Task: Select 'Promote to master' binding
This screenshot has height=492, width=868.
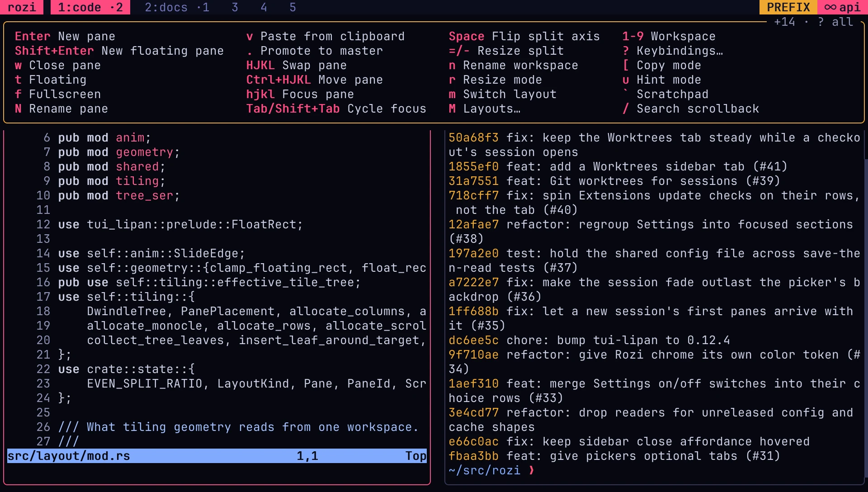Action: [315, 51]
